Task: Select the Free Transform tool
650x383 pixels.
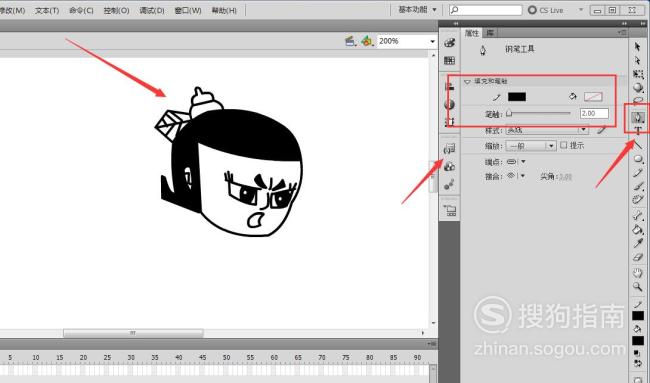Action: pos(638,74)
